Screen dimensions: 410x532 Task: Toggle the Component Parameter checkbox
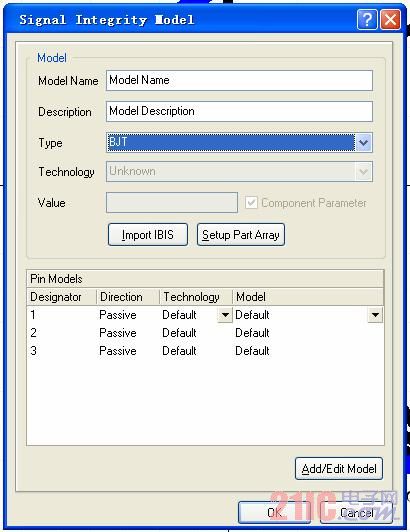pyautogui.click(x=251, y=203)
